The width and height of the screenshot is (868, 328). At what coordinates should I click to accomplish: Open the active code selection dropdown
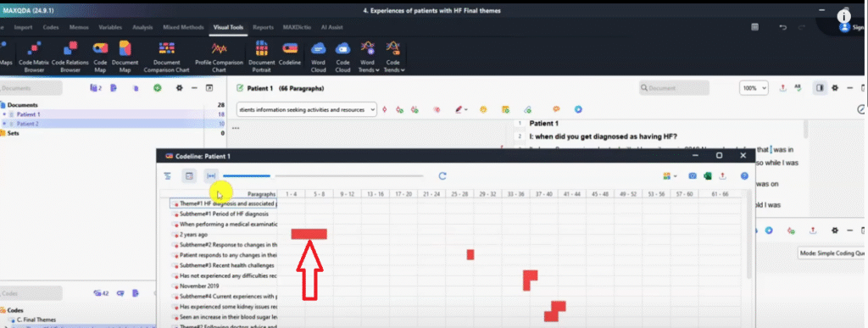307,109
